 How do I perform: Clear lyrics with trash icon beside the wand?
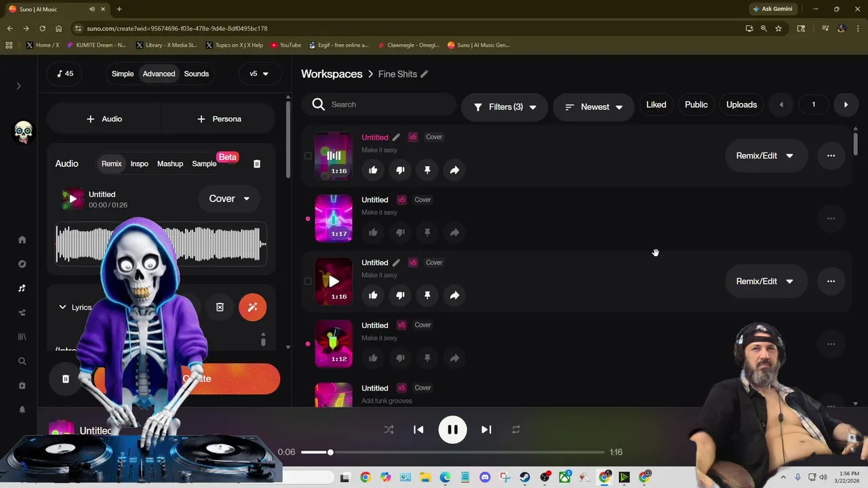(220, 307)
